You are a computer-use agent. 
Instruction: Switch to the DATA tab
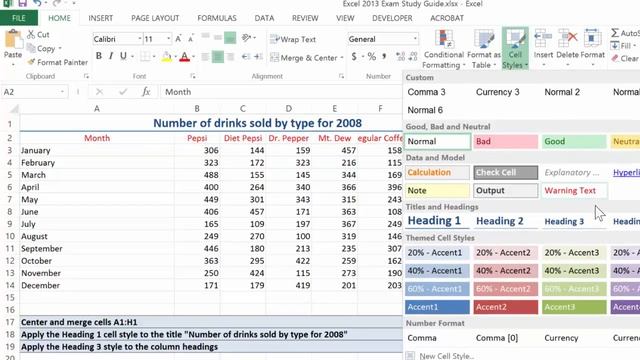(x=264, y=18)
